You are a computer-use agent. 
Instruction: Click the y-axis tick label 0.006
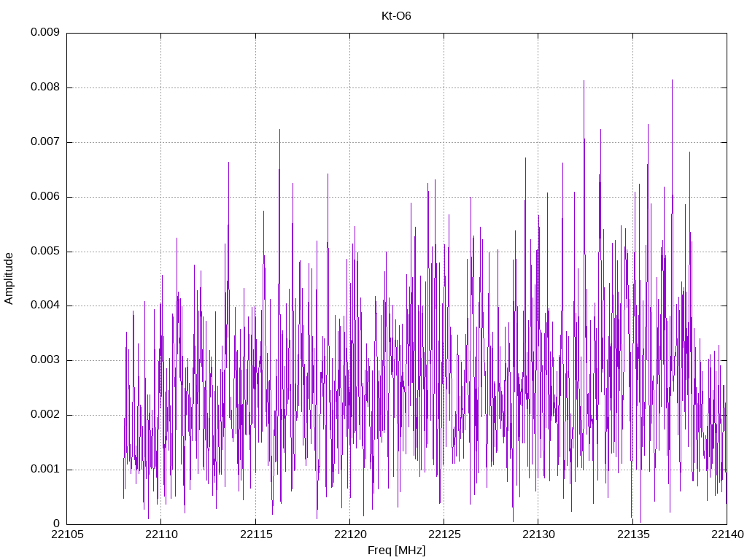45,196
